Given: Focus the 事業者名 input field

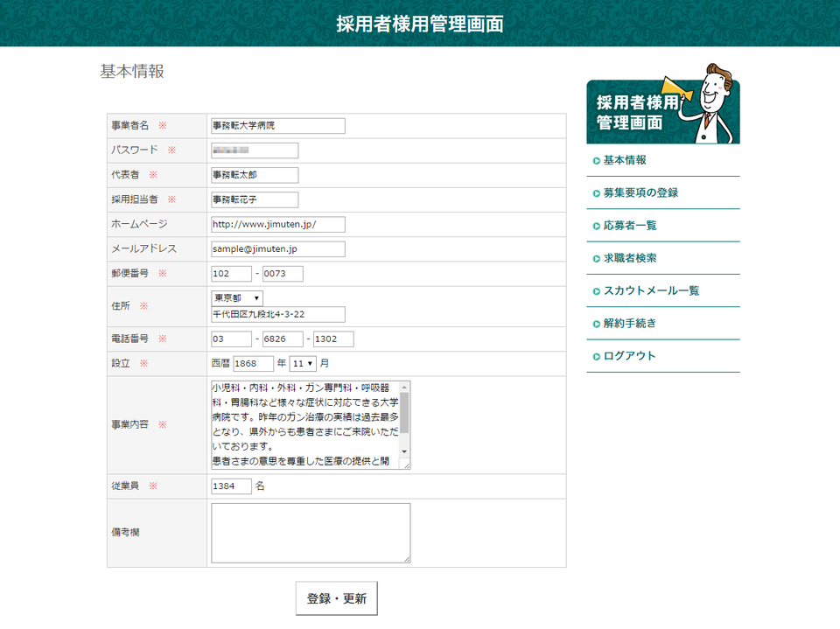Looking at the screenshot, I should [278, 126].
